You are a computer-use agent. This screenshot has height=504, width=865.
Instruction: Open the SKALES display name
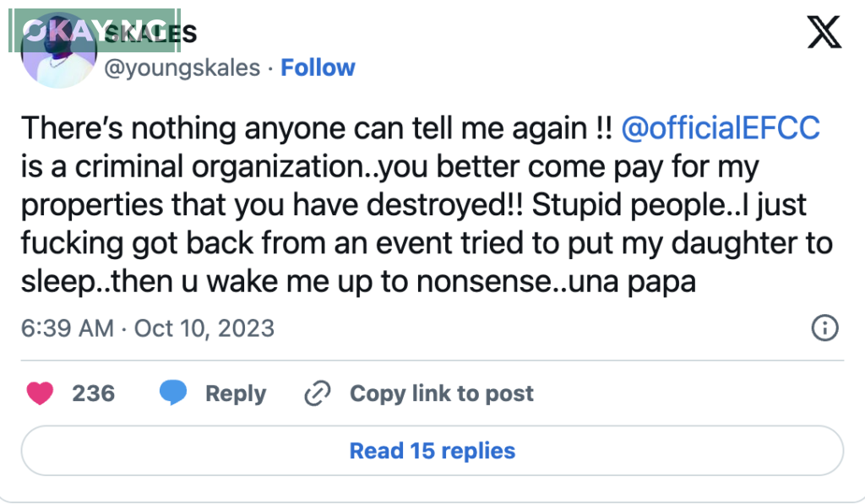point(169,33)
